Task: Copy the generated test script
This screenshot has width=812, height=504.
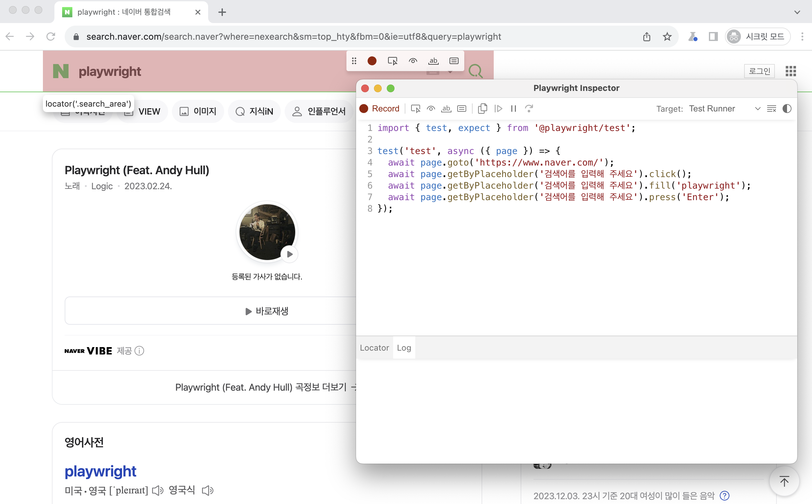Action: click(x=483, y=108)
